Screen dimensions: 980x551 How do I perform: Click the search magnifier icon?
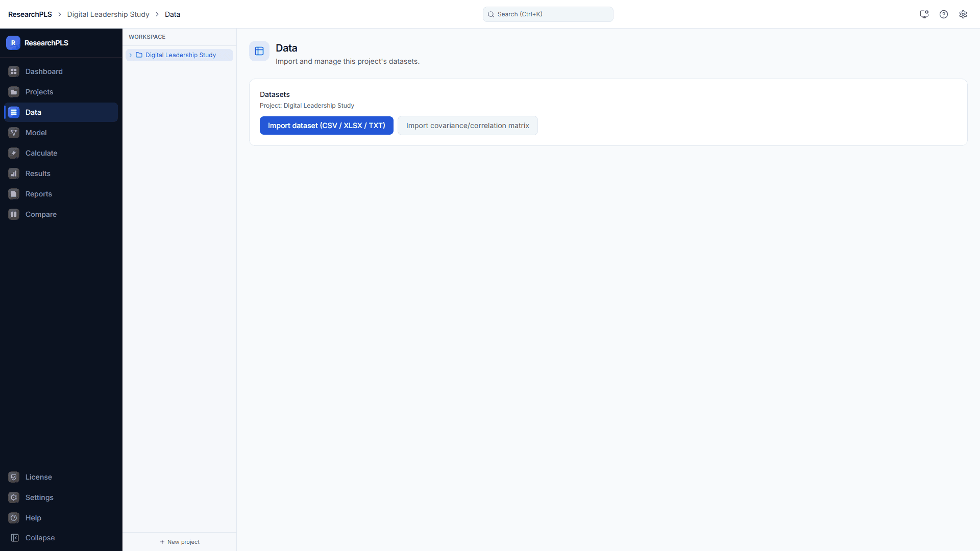click(491, 14)
